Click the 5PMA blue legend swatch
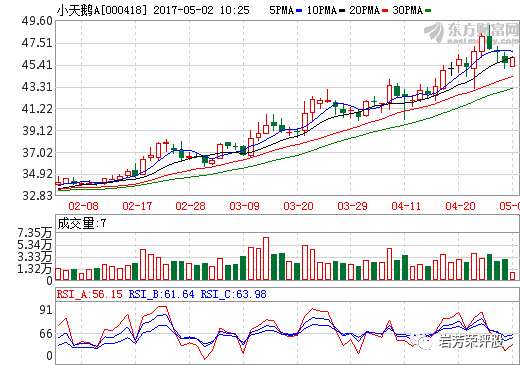 299,11
